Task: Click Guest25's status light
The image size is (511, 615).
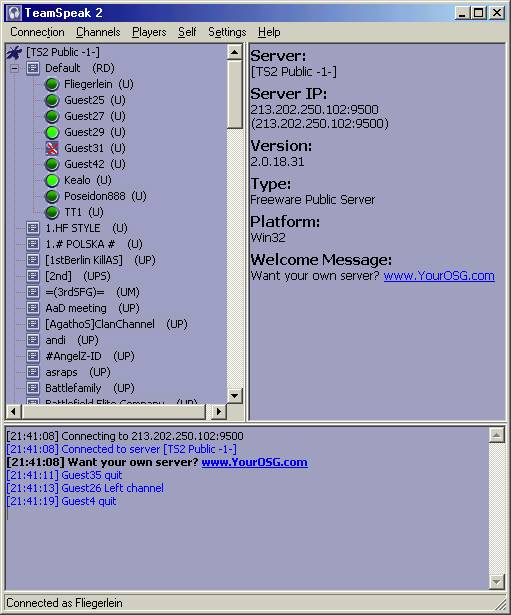Action: (x=52, y=100)
